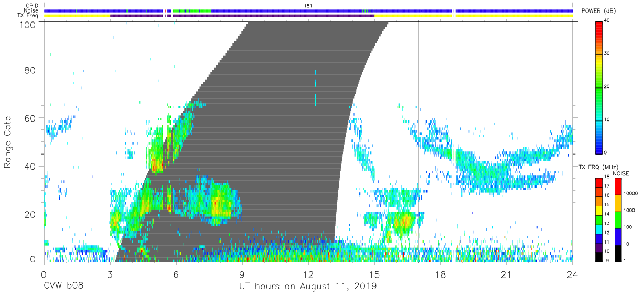
Task: Click the 30 dB power scale label
Action: coord(607,54)
